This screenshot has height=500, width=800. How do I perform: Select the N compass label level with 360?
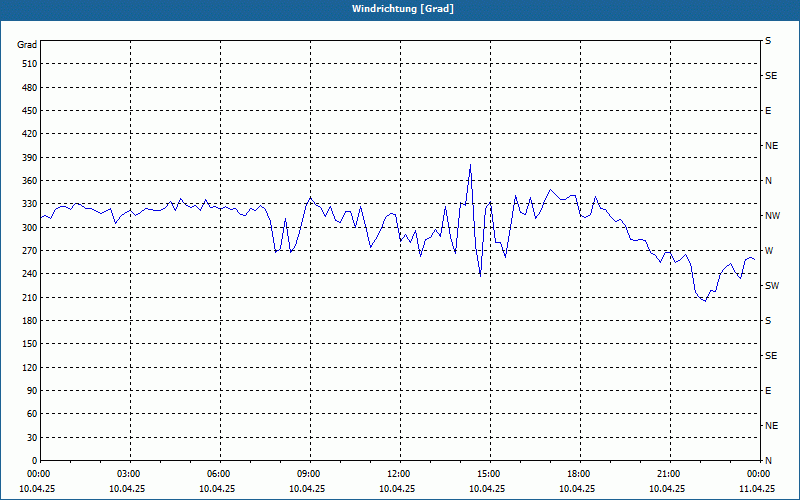tap(768, 181)
